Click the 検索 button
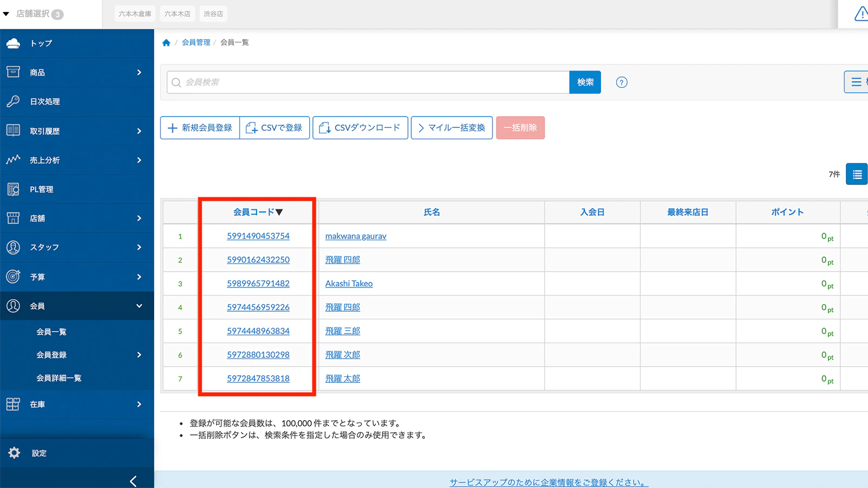This screenshot has width=868, height=488. pos(585,82)
